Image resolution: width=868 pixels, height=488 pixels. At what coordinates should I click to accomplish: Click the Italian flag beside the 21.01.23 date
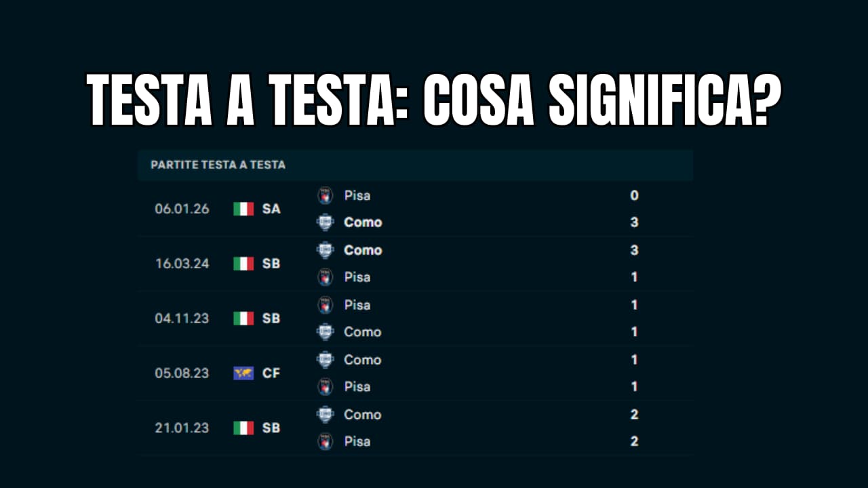pyautogui.click(x=243, y=428)
